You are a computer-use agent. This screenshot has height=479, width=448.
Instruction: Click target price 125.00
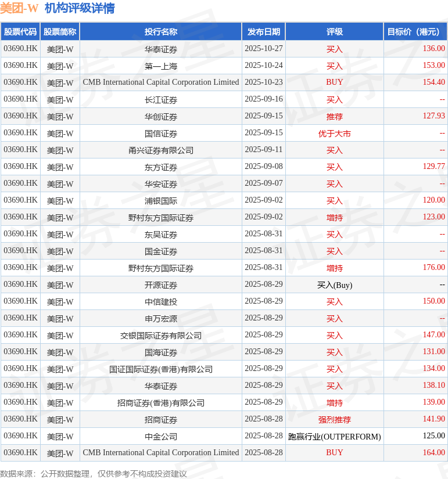coord(433,435)
